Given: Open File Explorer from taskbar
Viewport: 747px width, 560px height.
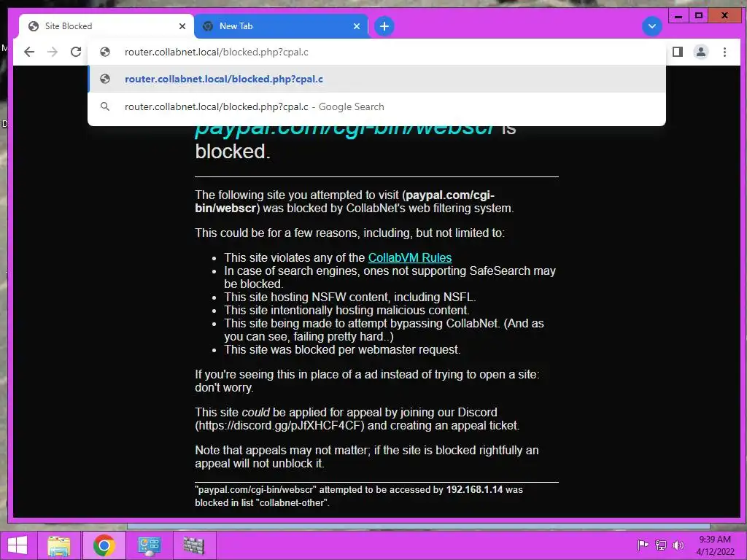Looking at the screenshot, I should [59, 545].
